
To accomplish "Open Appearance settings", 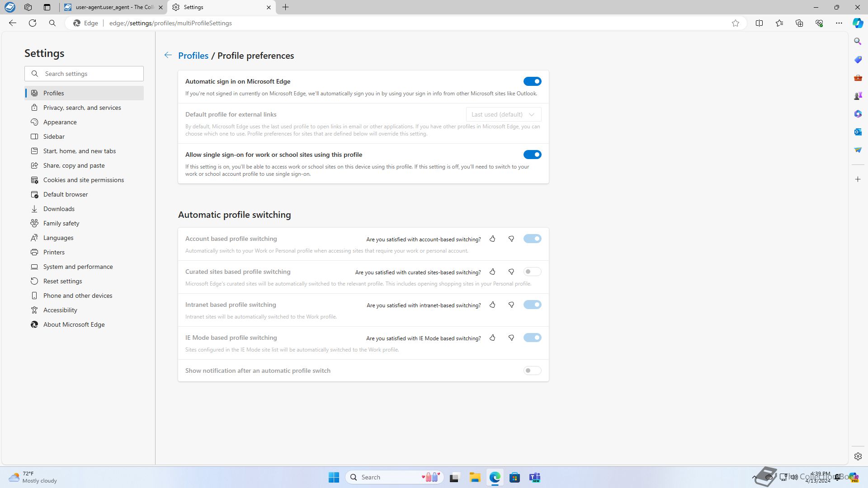I will click(x=84, y=122).
